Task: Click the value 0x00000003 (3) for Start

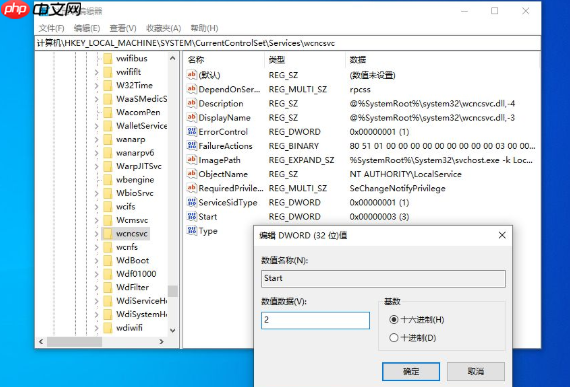Action: pyautogui.click(x=379, y=217)
